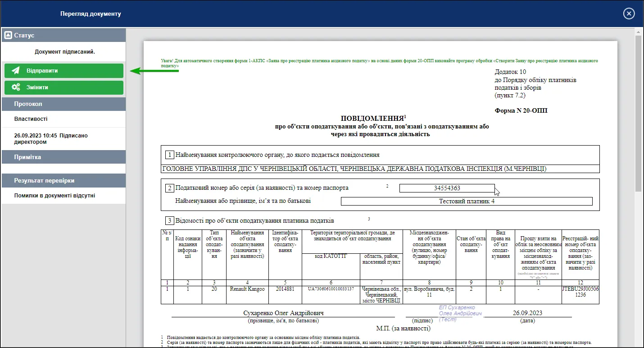Send the document with Відправити button
Screen dimensions: 644x348
[64, 71]
